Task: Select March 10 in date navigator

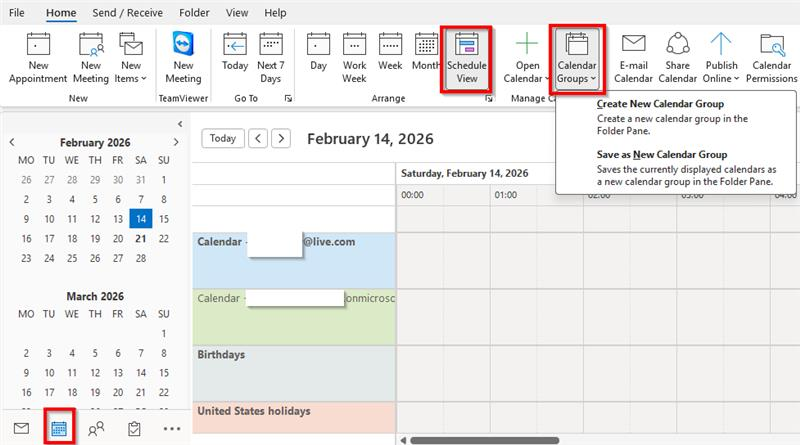Action: tap(49, 373)
